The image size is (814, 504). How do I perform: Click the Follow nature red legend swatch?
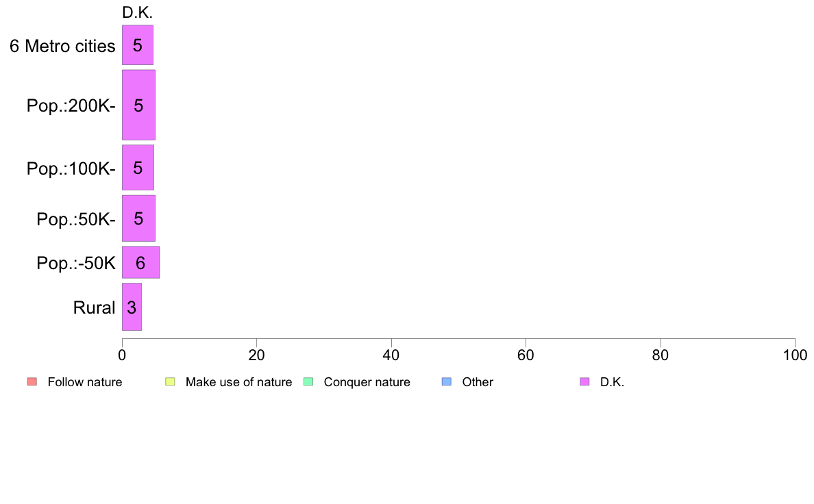pyautogui.click(x=32, y=381)
